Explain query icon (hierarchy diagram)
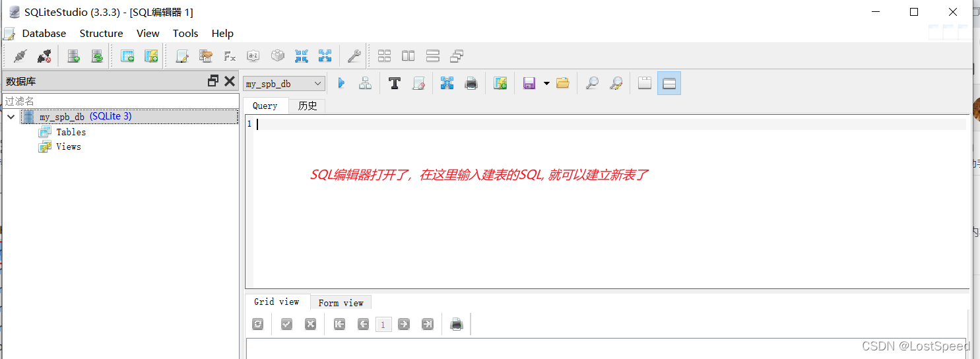 (x=365, y=83)
